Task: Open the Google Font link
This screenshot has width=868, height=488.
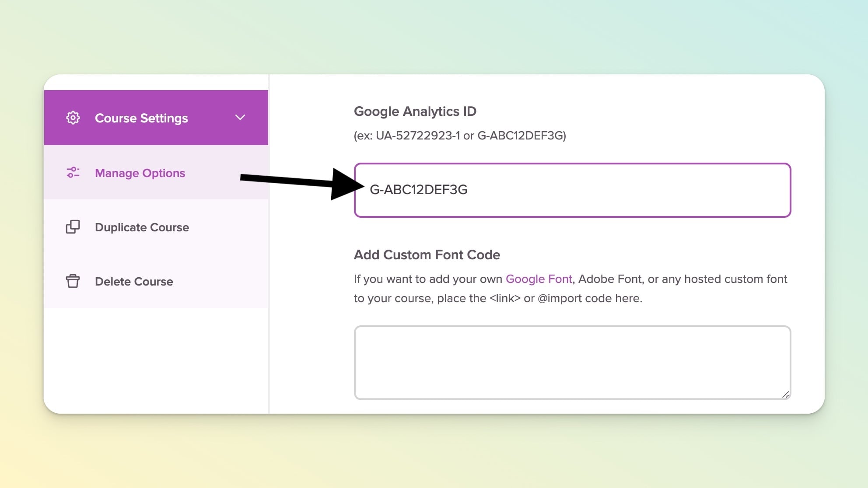Action: (539, 279)
